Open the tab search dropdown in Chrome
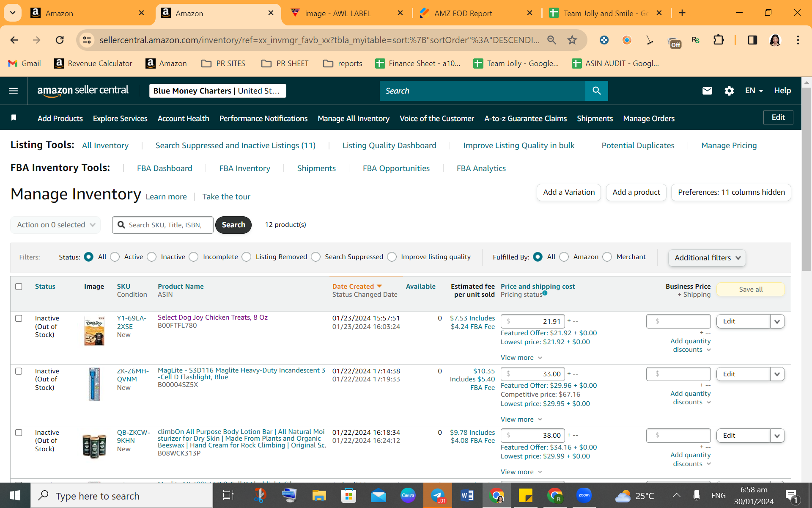Image resolution: width=812 pixels, height=508 pixels. (13, 13)
